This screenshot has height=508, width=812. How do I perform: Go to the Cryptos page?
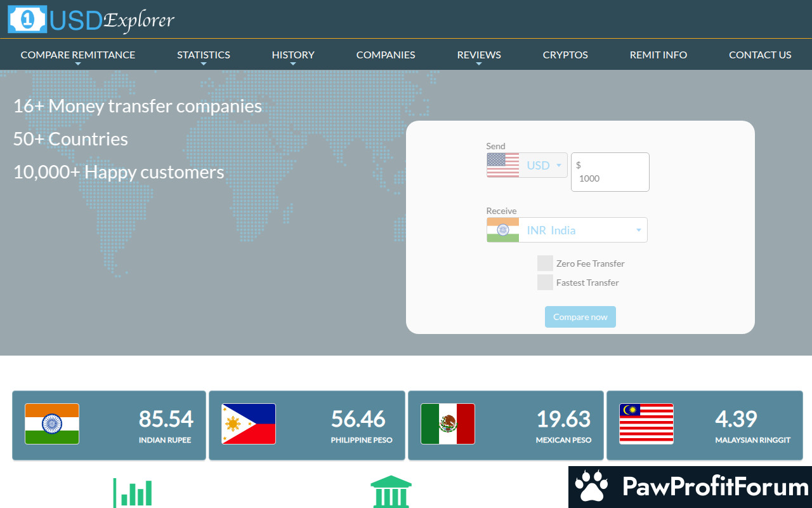coord(565,55)
